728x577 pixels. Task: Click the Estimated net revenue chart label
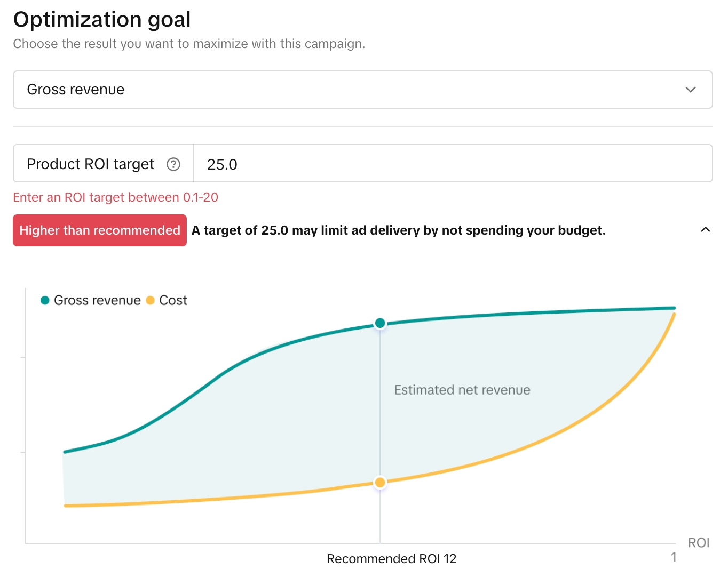click(462, 390)
